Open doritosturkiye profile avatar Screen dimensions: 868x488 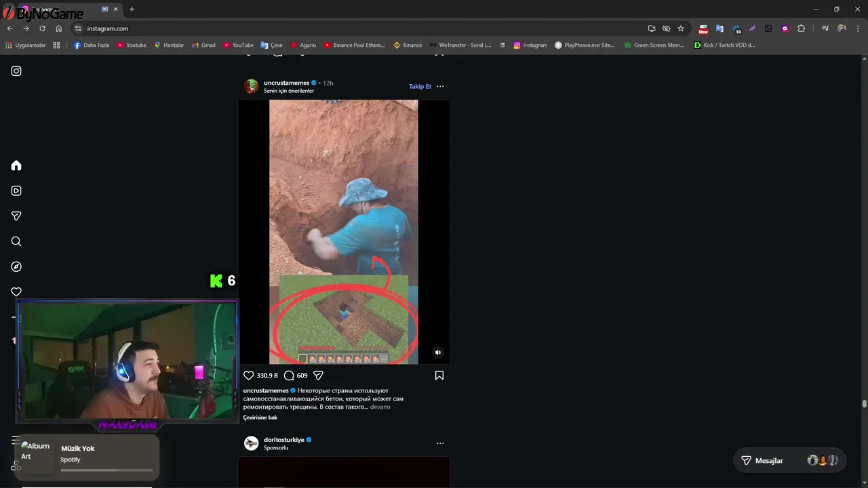pos(252,443)
